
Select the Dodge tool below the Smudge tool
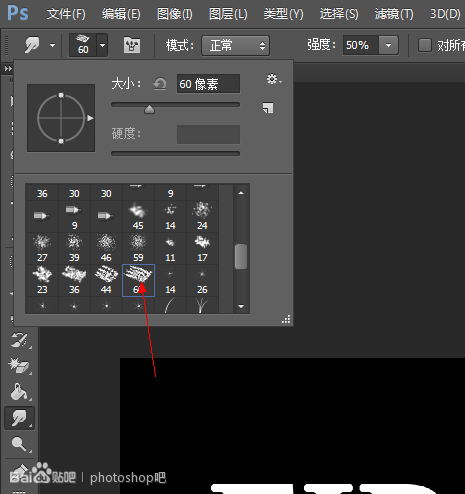tap(19, 444)
